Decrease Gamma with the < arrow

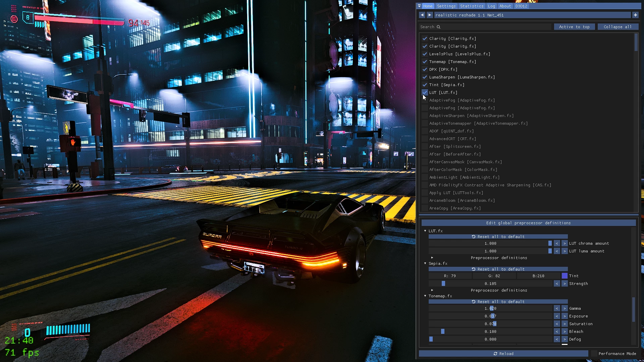pos(557,308)
